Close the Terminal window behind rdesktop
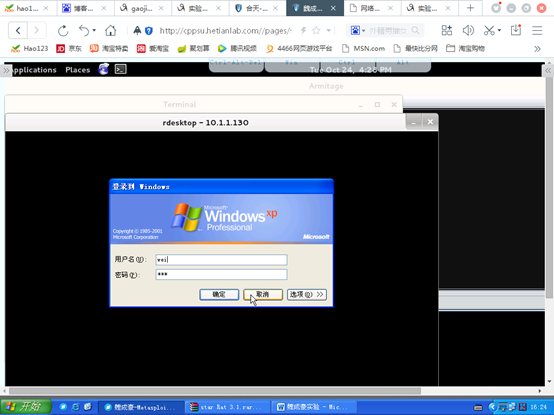554x415 pixels. [x=394, y=105]
